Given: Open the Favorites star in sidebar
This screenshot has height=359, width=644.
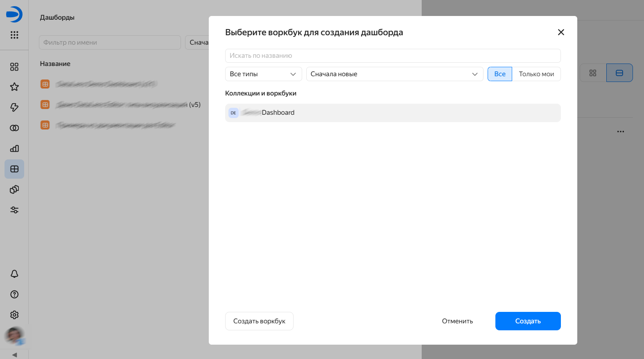Looking at the screenshot, I should [14, 87].
